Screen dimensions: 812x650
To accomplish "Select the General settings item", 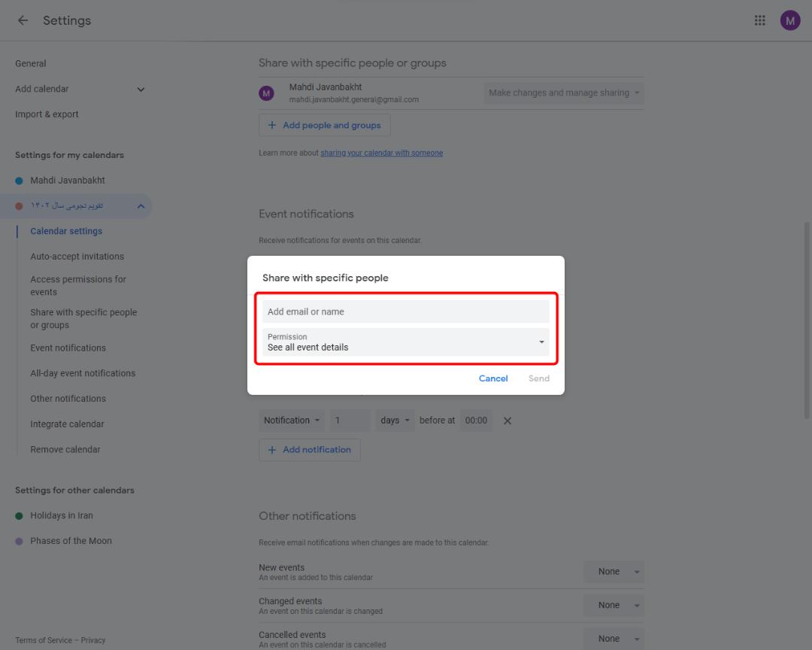I will tap(31, 63).
